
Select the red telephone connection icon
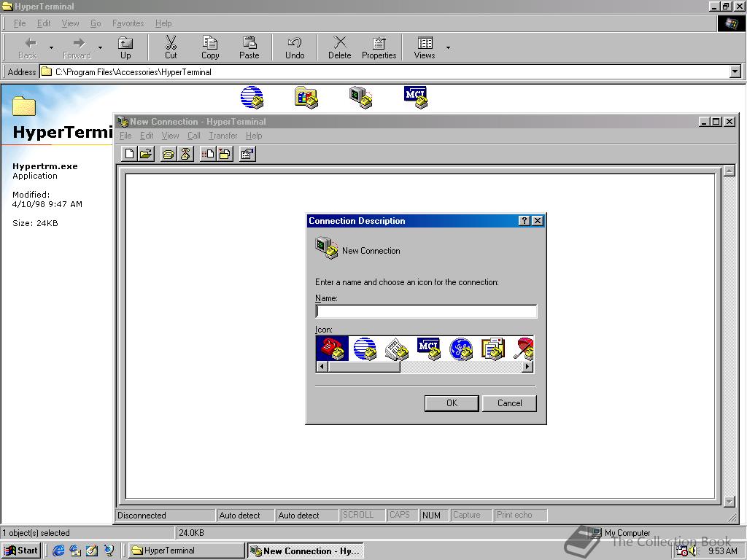click(332, 349)
